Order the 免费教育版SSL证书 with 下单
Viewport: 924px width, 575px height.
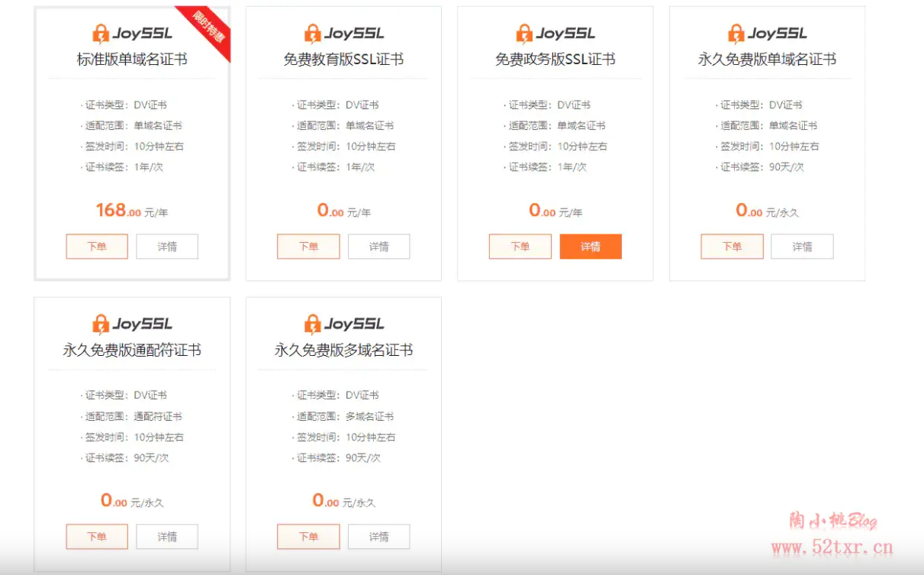(x=308, y=247)
